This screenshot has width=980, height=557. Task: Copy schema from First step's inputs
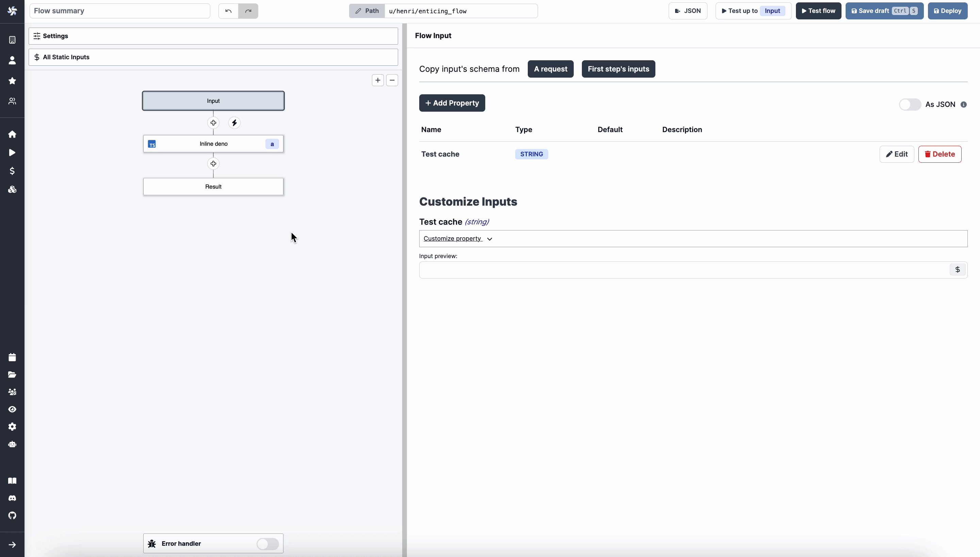tap(618, 69)
